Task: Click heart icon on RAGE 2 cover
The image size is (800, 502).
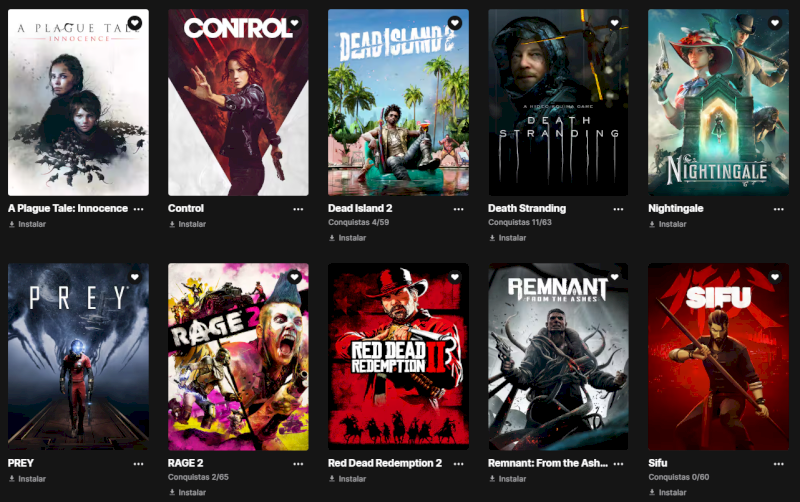Action: pyautogui.click(x=294, y=277)
